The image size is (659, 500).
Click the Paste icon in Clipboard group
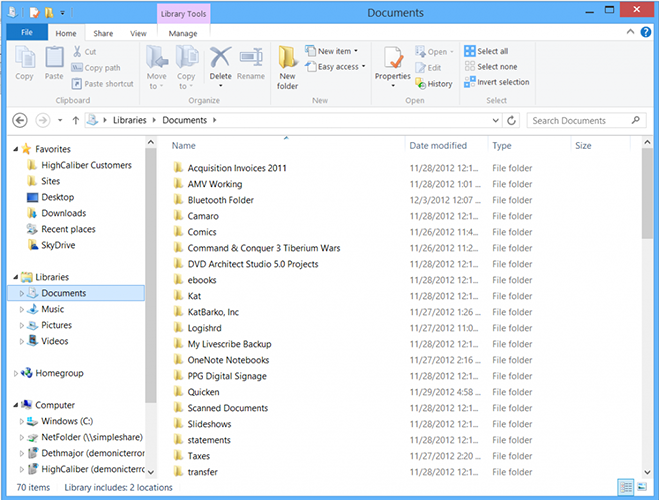tap(54, 62)
